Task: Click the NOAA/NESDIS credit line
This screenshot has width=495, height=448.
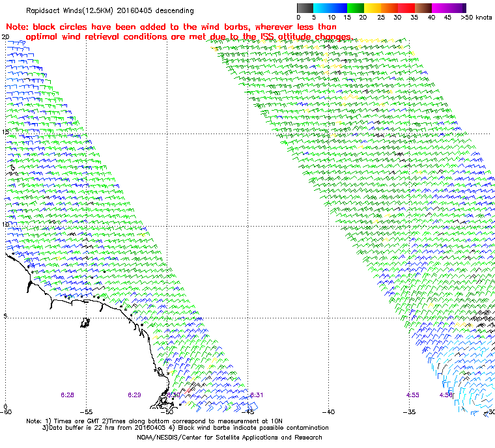Action: click(229, 438)
